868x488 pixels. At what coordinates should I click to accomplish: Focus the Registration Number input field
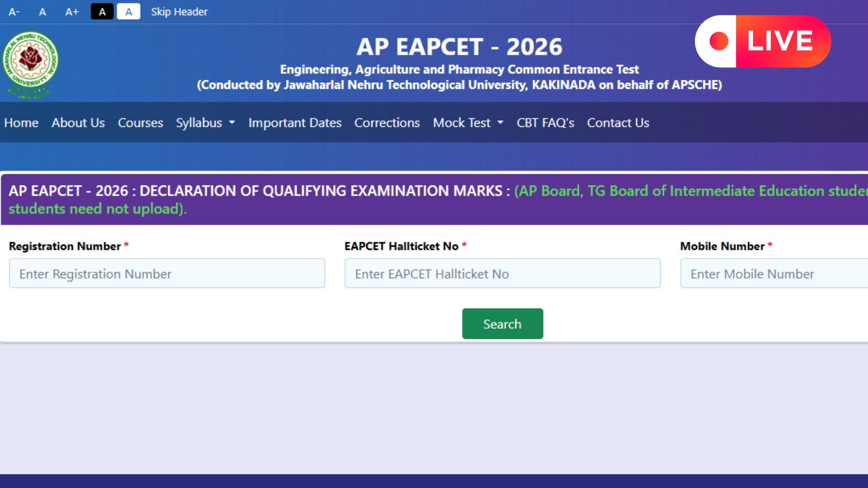coord(167,273)
